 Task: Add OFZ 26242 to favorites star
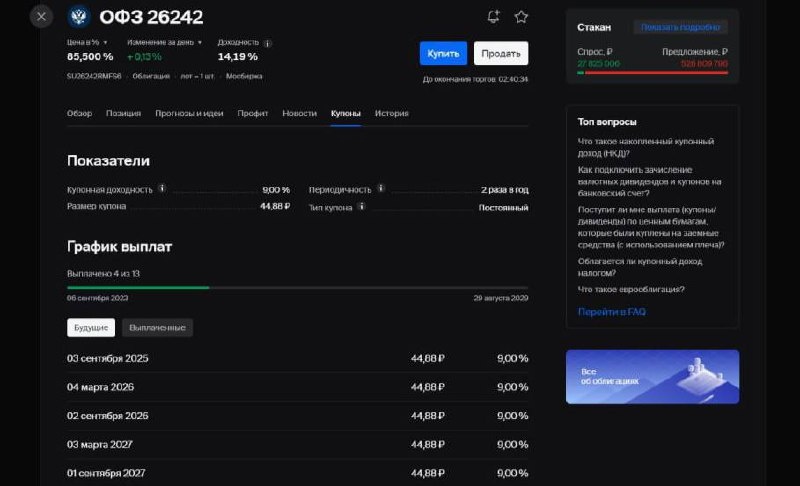click(x=521, y=17)
